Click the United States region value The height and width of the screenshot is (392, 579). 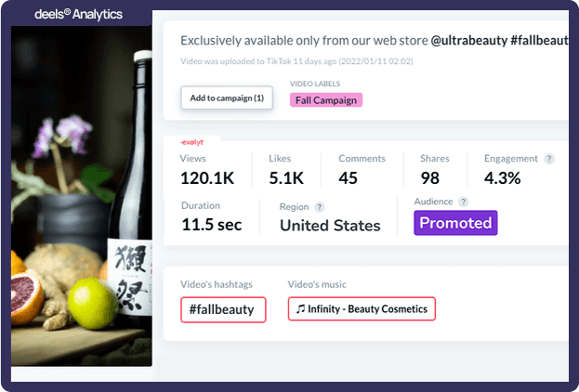(330, 226)
